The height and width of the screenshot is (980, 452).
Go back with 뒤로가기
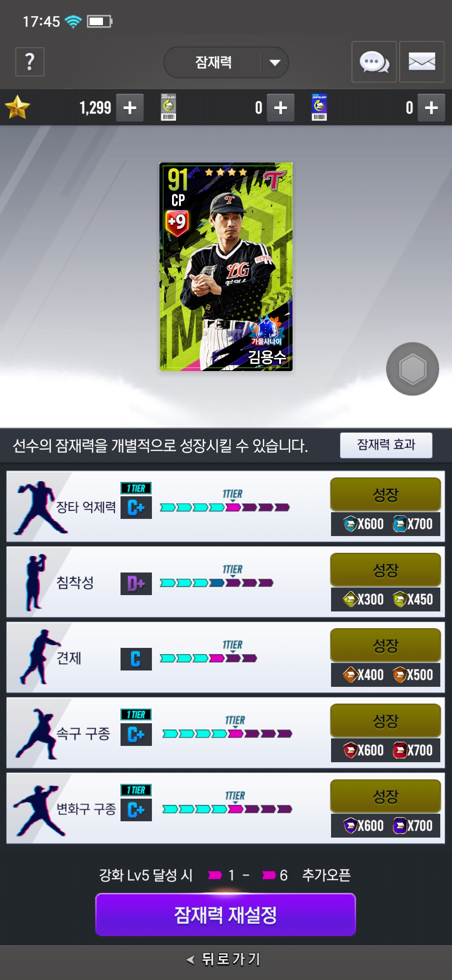(224, 959)
